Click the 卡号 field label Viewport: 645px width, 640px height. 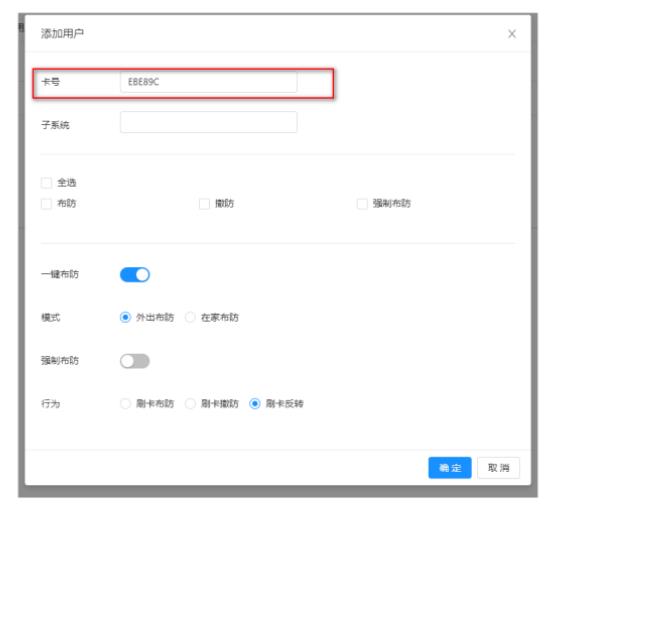[50, 82]
